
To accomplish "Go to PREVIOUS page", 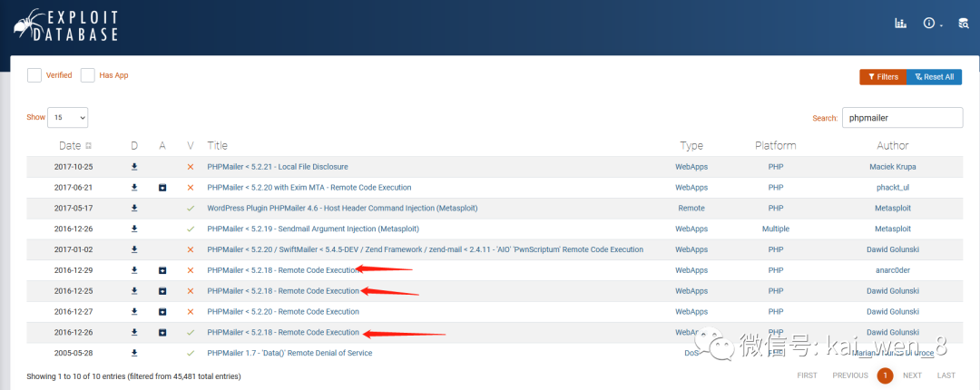I will tap(850, 375).
